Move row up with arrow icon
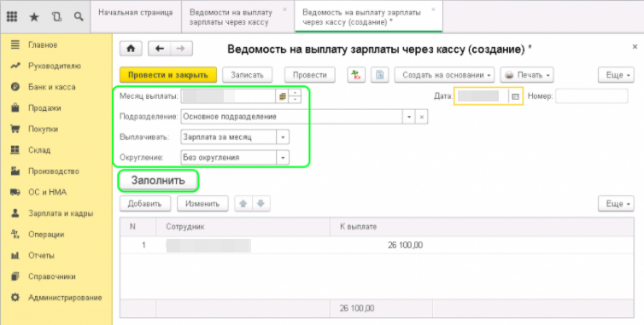Image resolution: width=644 pixels, height=325 pixels. [243, 204]
